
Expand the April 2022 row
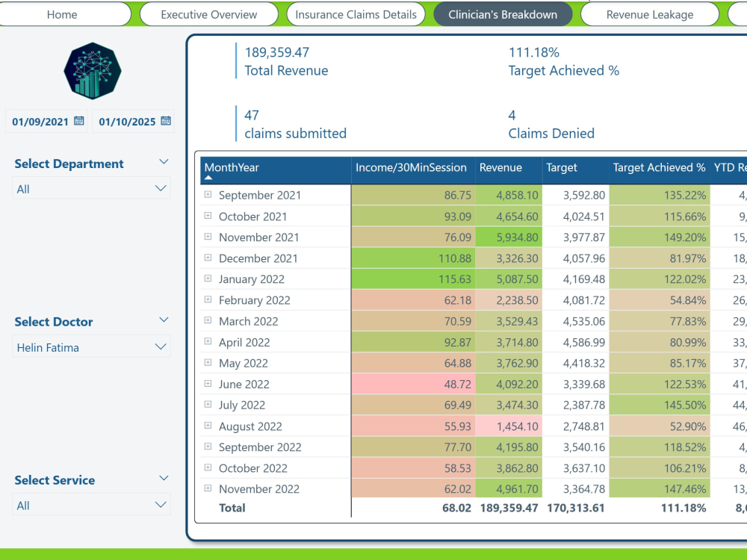tap(208, 341)
